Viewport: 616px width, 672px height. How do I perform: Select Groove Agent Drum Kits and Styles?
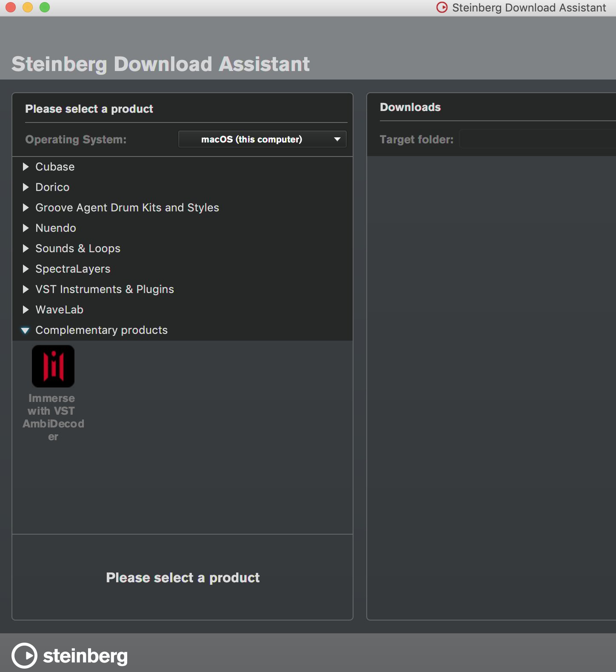click(183, 208)
